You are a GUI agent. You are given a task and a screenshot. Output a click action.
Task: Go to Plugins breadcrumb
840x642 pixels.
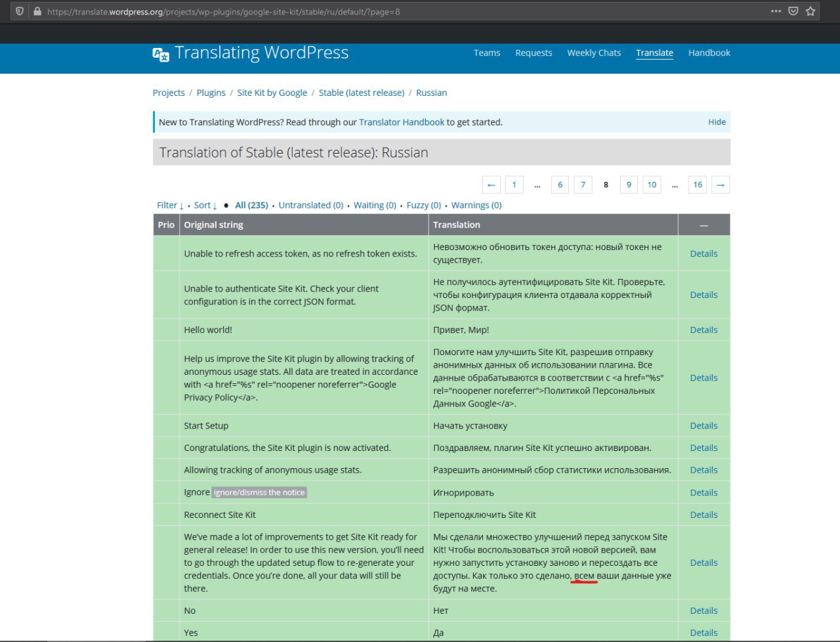pos(211,93)
